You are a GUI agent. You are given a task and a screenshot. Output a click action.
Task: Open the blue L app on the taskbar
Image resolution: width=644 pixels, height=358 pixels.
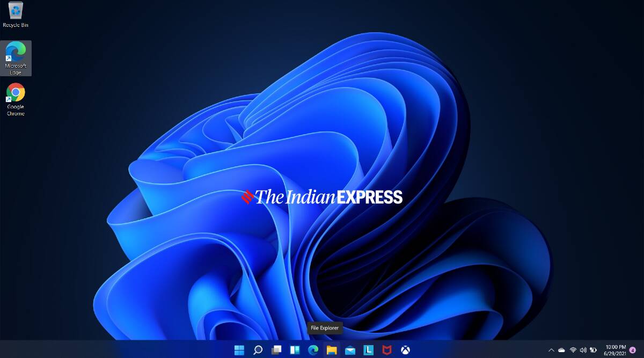[369, 350]
